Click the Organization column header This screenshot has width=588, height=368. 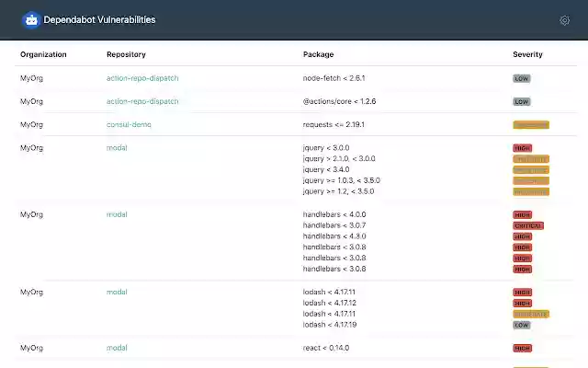[x=43, y=54]
